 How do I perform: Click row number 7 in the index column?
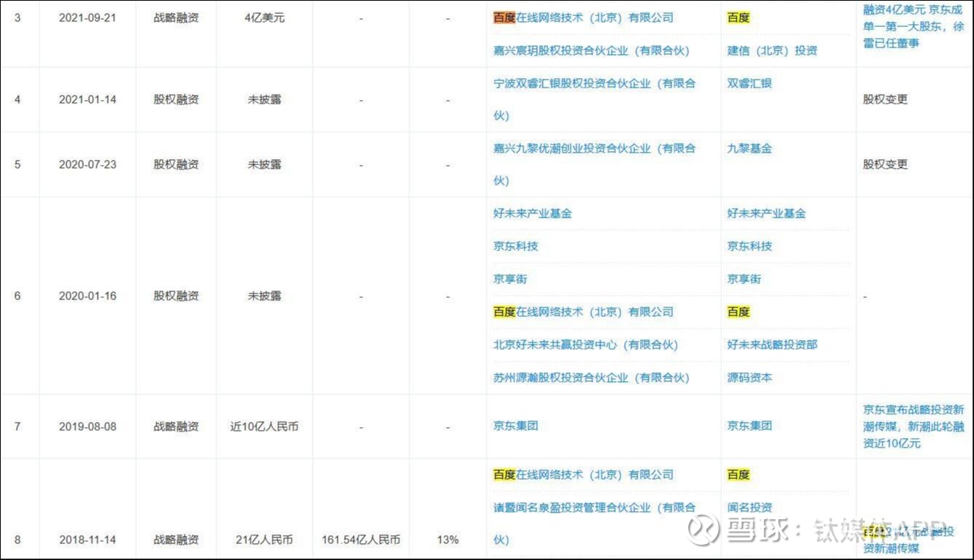[x=18, y=426]
